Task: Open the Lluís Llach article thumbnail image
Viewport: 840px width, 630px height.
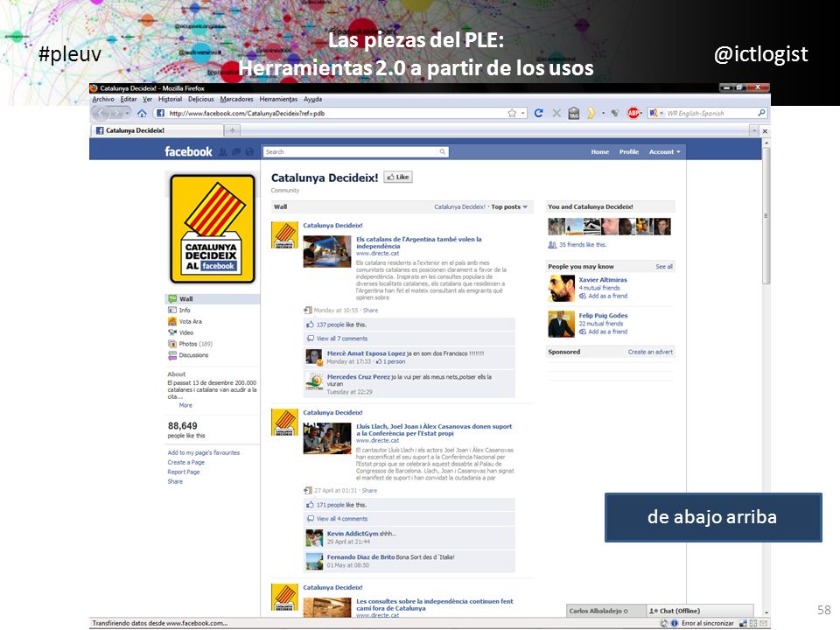Action: [x=326, y=438]
